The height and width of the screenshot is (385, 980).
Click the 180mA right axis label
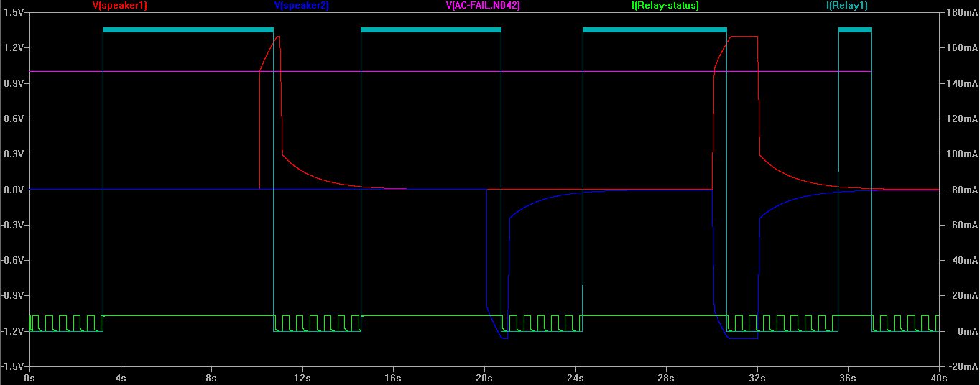(962, 12)
